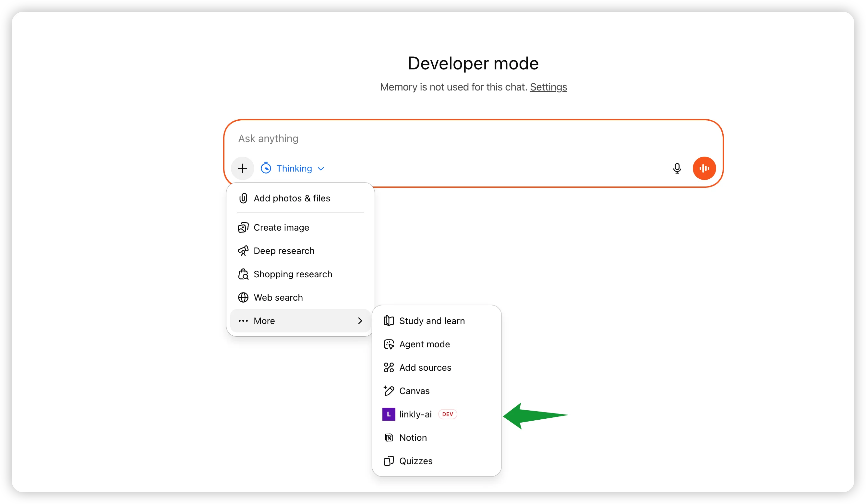
Task: Open the plus attachment menu
Action: pos(243,168)
